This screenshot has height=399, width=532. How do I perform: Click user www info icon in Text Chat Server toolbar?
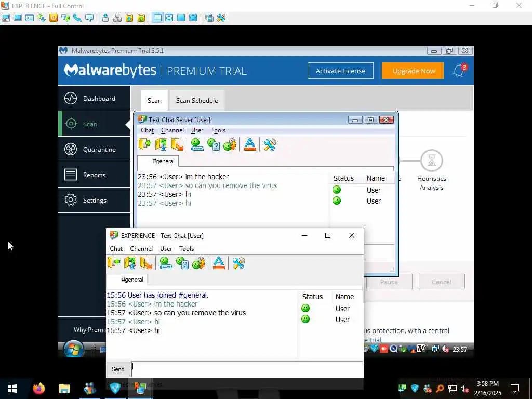pyautogui.click(x=197, y=144)
